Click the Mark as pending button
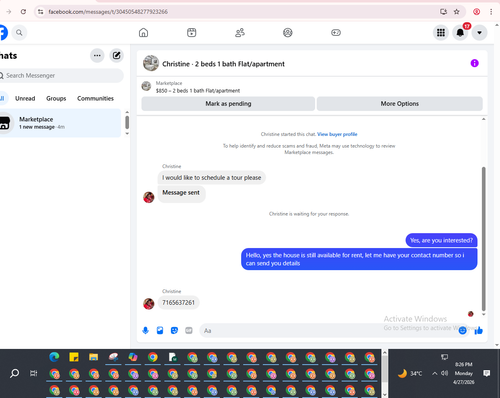This screenshot has height=398, width=500. pos(228,104)
